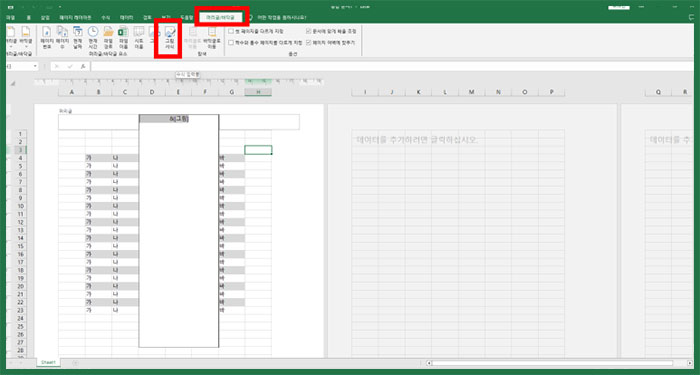Click the right header section box
This screenshot has height=375, width=700.
[x=259, y=122]
